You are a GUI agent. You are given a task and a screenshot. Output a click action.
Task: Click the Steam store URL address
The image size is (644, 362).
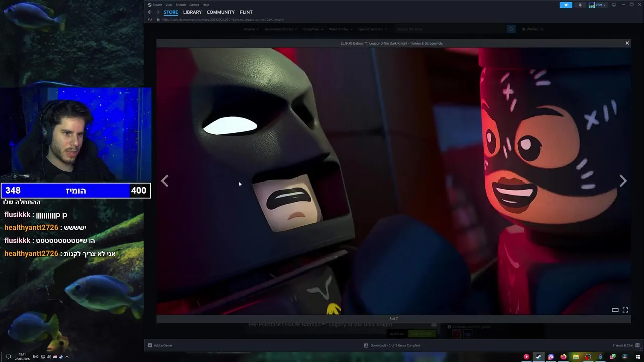(223, 20)
